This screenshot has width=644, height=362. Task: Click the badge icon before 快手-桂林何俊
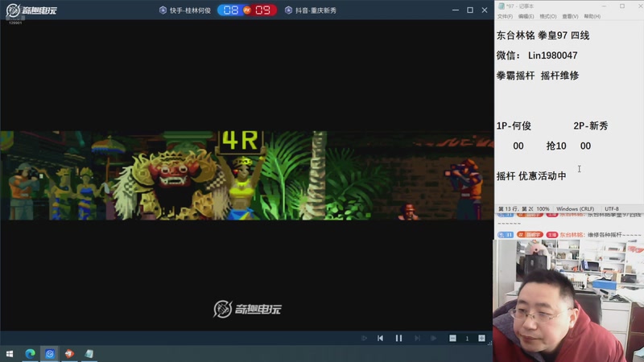point(163,10)
